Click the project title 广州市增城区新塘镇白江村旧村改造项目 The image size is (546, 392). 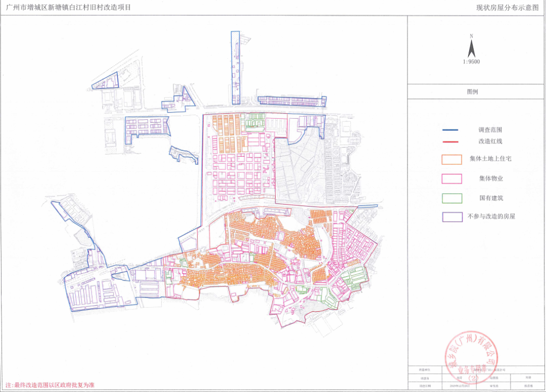(x=69, y=7)
